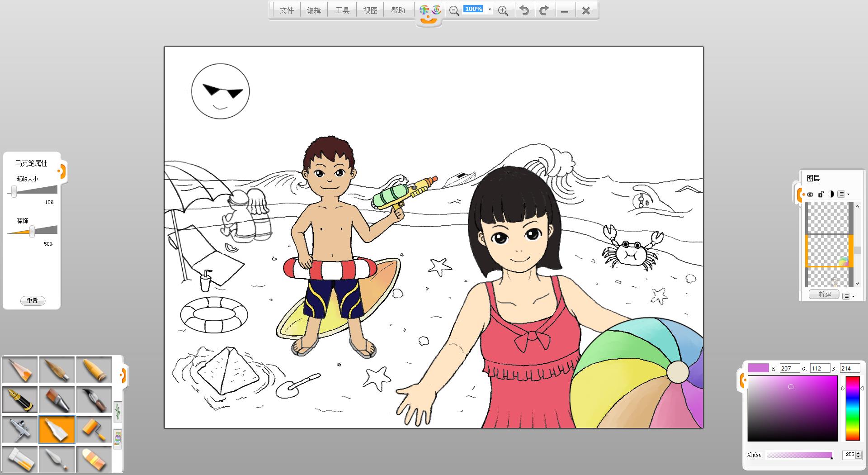The image size is (868, 475).
Task: Open the zoom percentage dropdown
Action: coord(490,9)
